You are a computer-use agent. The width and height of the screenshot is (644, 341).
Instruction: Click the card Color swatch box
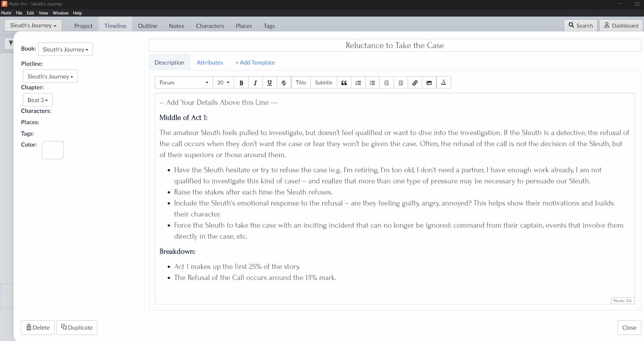click(53, 150)
